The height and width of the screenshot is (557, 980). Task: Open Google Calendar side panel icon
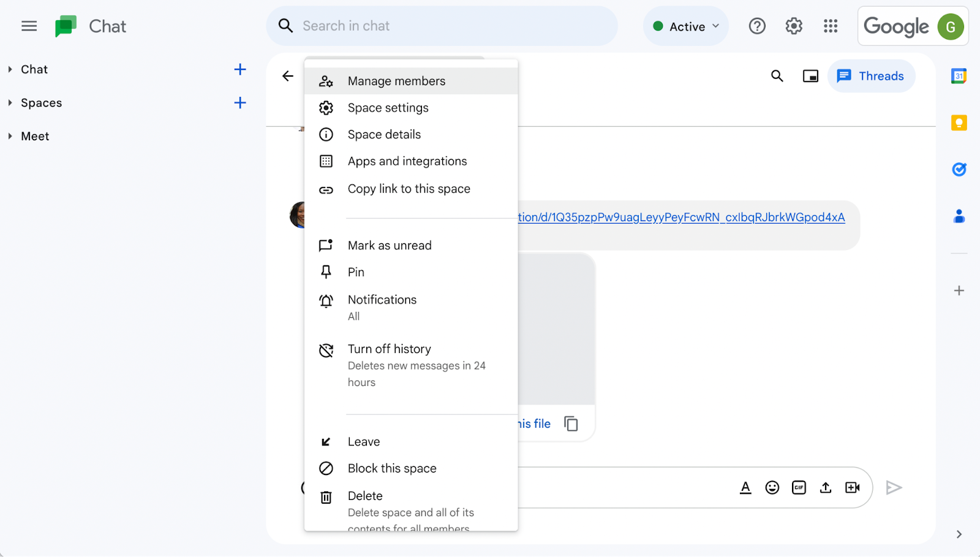[x=959, y=76]
